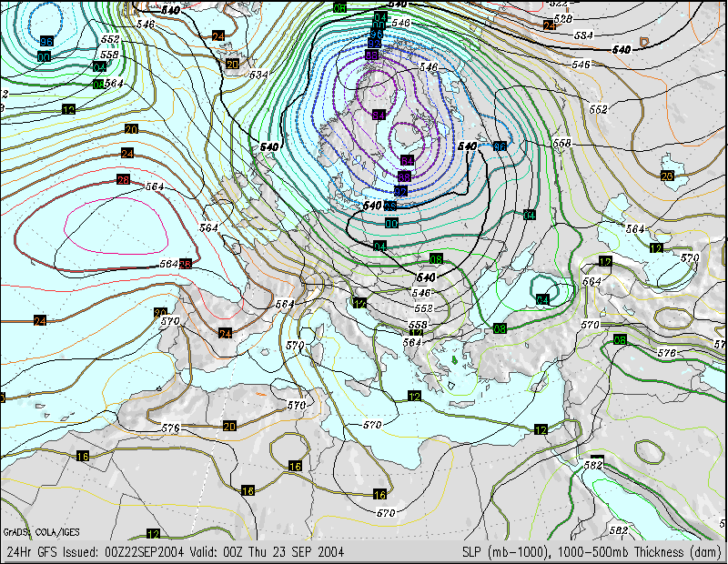Select the green 08 label at top center
Viewport: 728px width, 564px height.
(x=339, y=7)
